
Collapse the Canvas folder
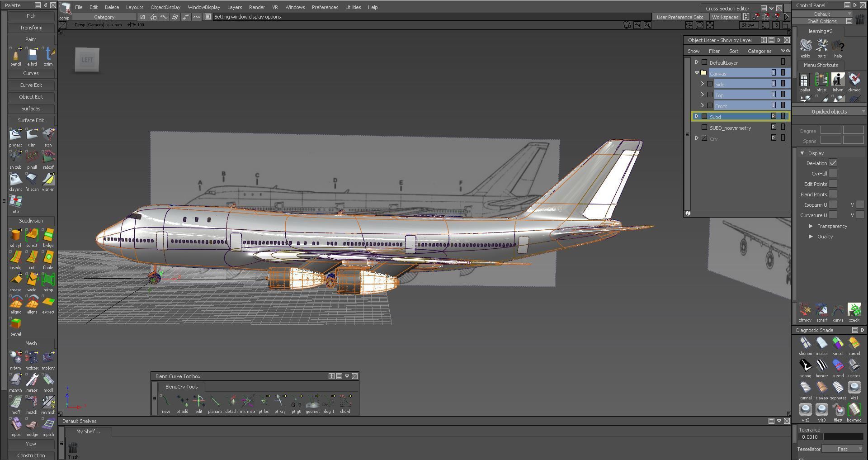coord(697,73)
